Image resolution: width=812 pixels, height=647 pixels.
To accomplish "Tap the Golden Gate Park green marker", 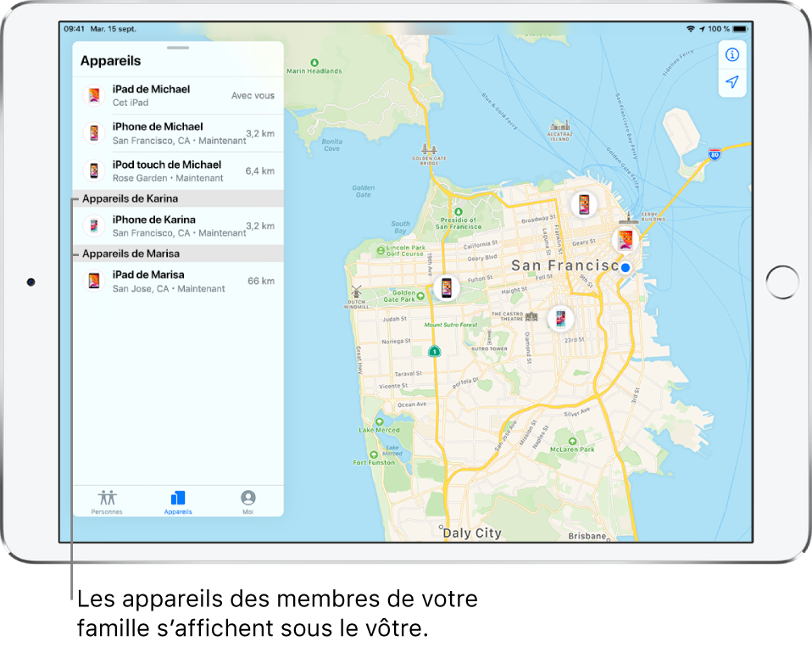I will (420, 296).
